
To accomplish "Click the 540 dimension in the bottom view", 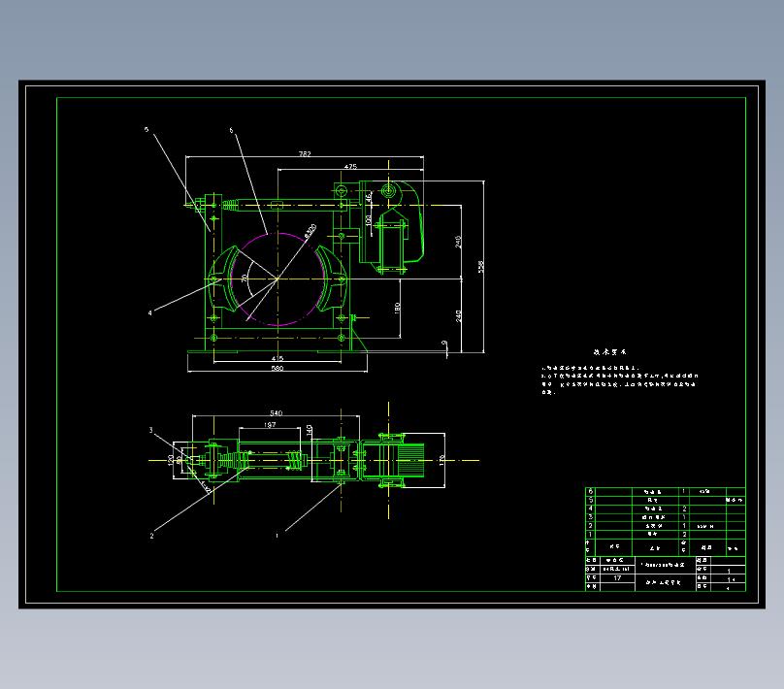I will (276, 413).
